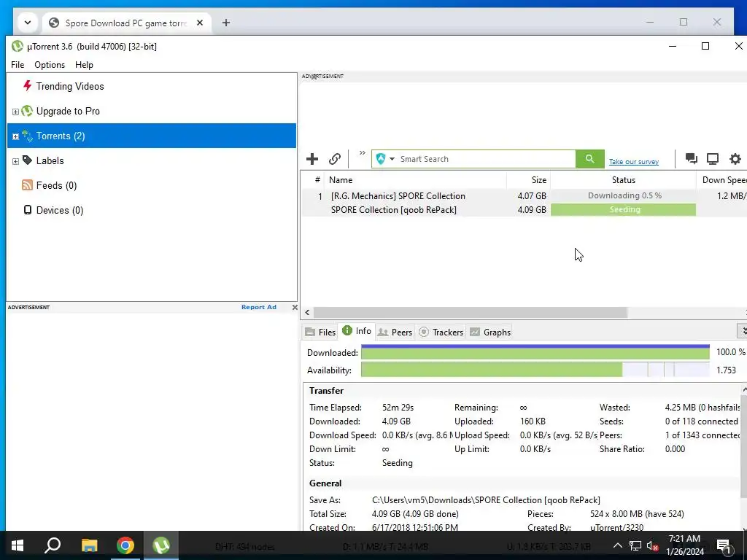Click the Labels tag icon

pyautogui.click(x=27, y=160)
